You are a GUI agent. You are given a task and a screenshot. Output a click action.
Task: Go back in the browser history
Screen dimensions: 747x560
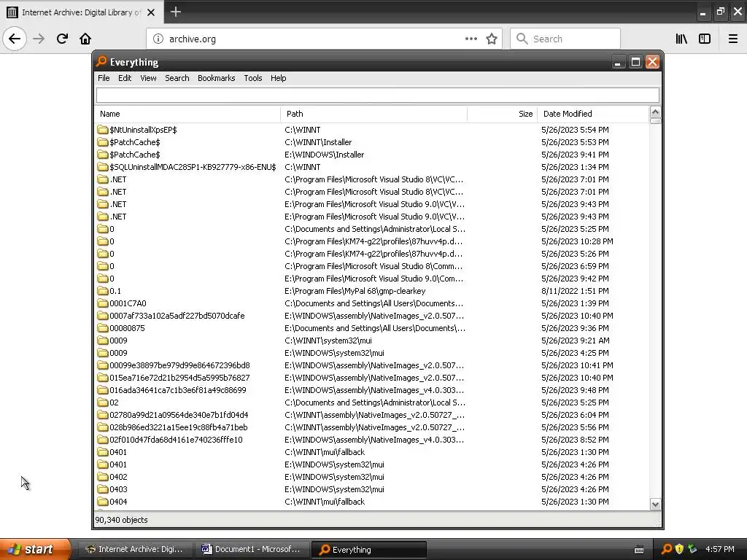(15, 39)
